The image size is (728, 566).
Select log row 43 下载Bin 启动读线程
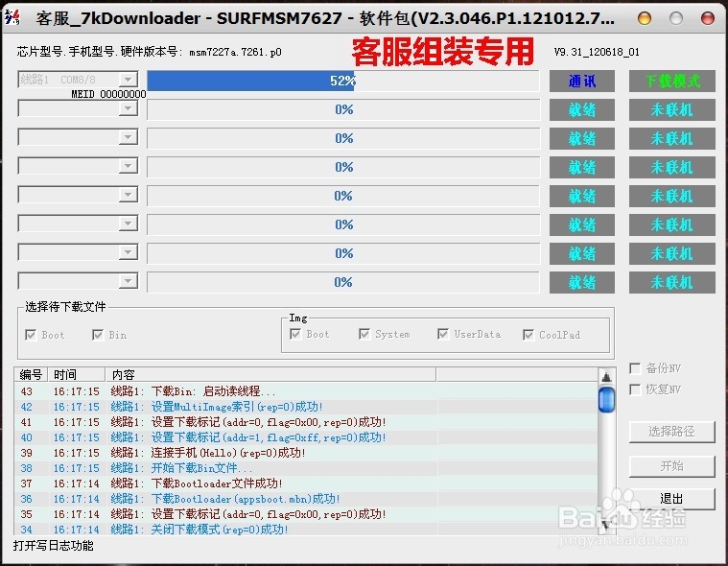306,391
